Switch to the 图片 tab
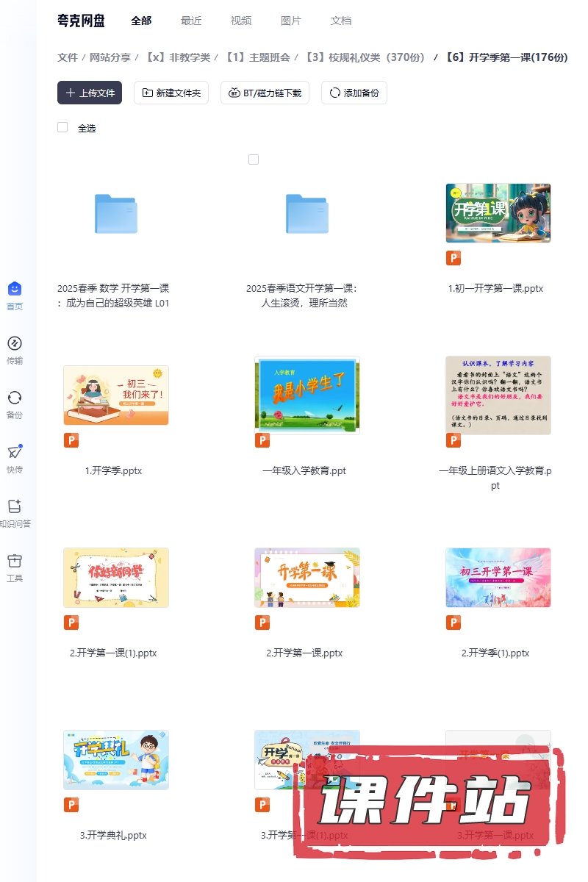The height and width of the screenshot is (882, 588). tap(291, 21)
